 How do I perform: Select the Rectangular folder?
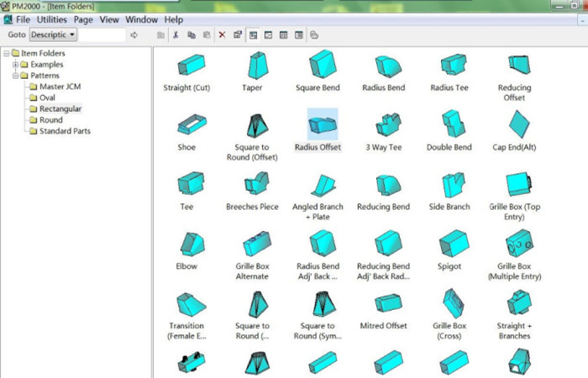tap(60, 108)
